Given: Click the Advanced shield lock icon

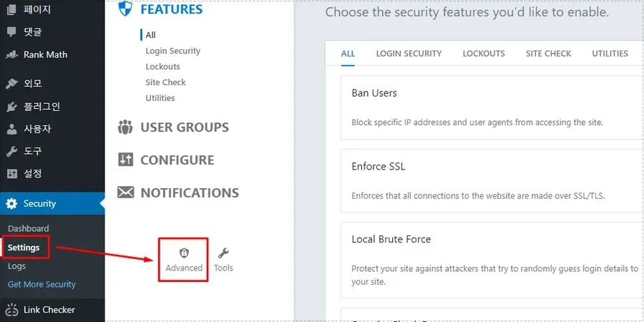Looking at the screenshot, I should 184,253.
